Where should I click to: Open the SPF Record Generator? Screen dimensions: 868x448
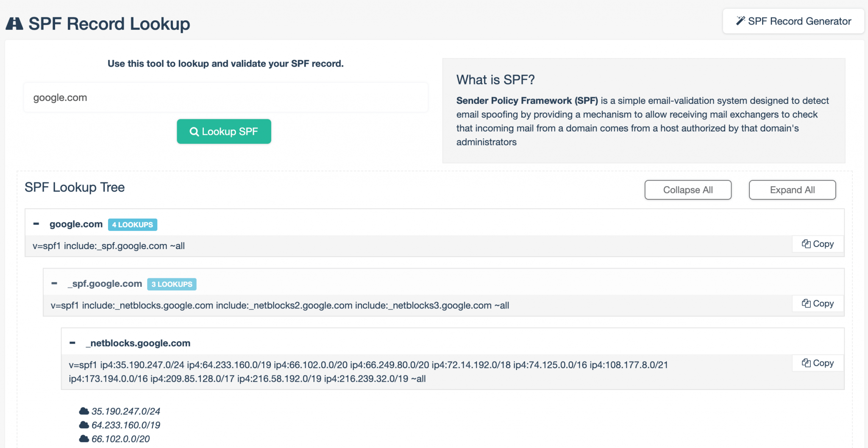pyautogui.click(x=793, y=21)
